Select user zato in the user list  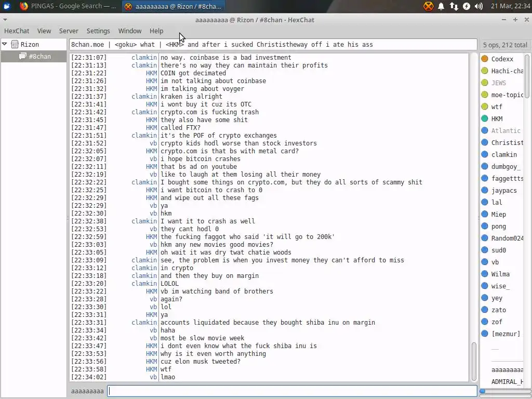(x=498, y=310)
